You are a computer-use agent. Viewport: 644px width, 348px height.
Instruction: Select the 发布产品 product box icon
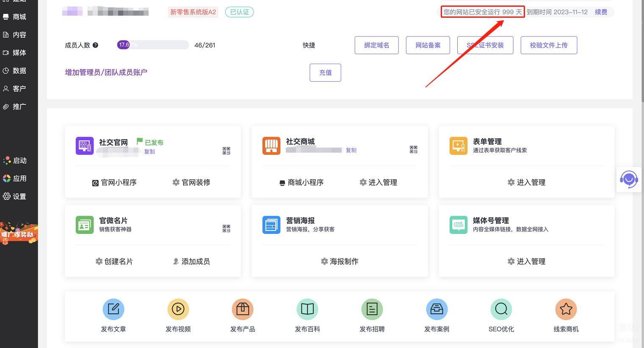243,310
